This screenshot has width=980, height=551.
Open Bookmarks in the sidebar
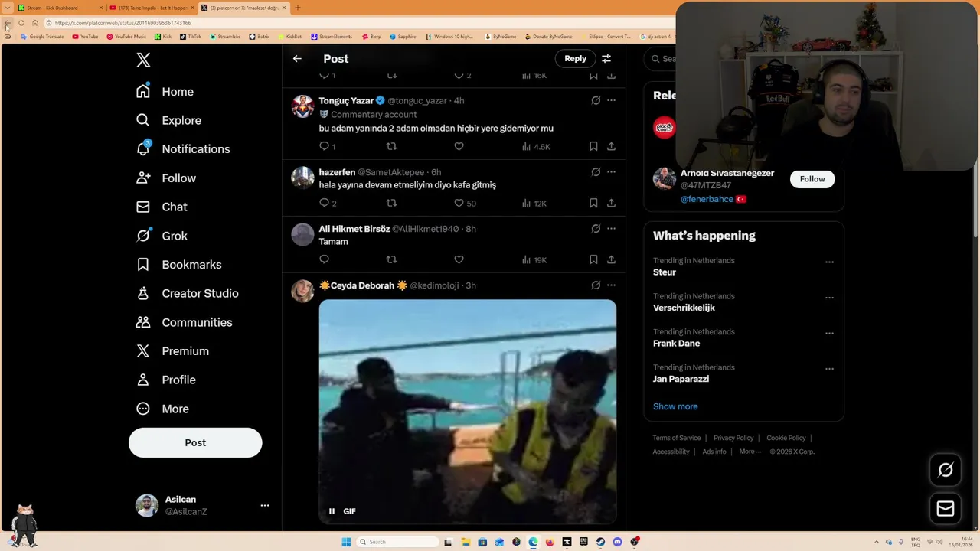[x=178, y=265]
